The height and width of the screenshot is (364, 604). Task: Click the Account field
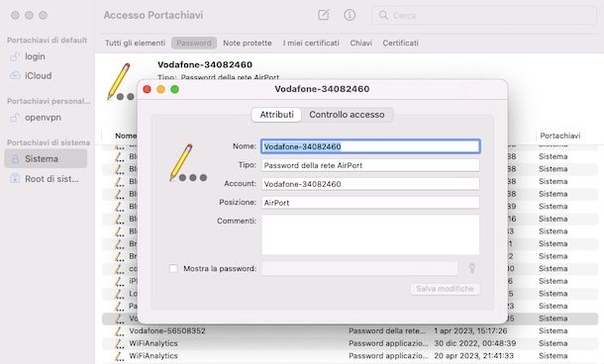click(x=370, y=184)
